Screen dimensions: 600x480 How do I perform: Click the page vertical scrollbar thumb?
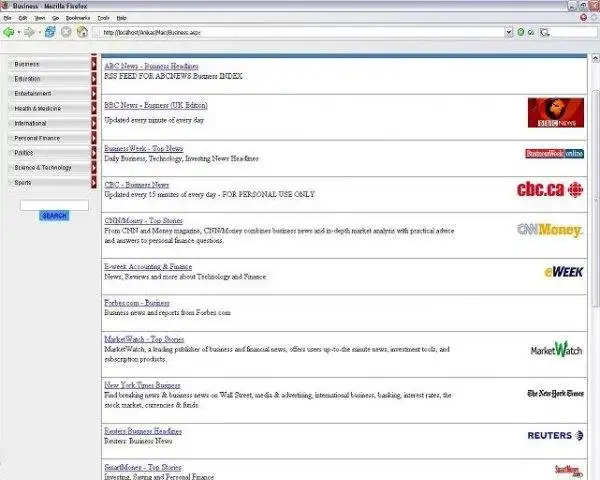pyautogui.click(x=595, y=198)
